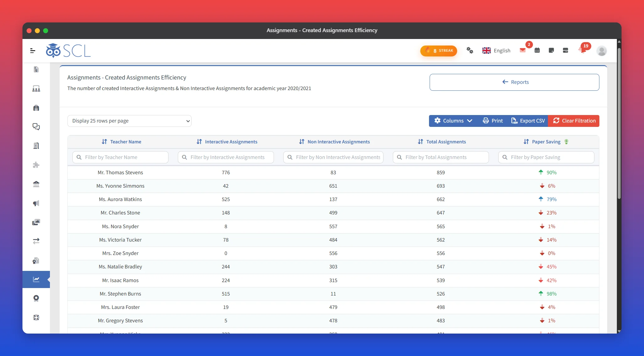Sort by Teacher Name column
Screen dimensions: 644x356
tap(121, 142)
